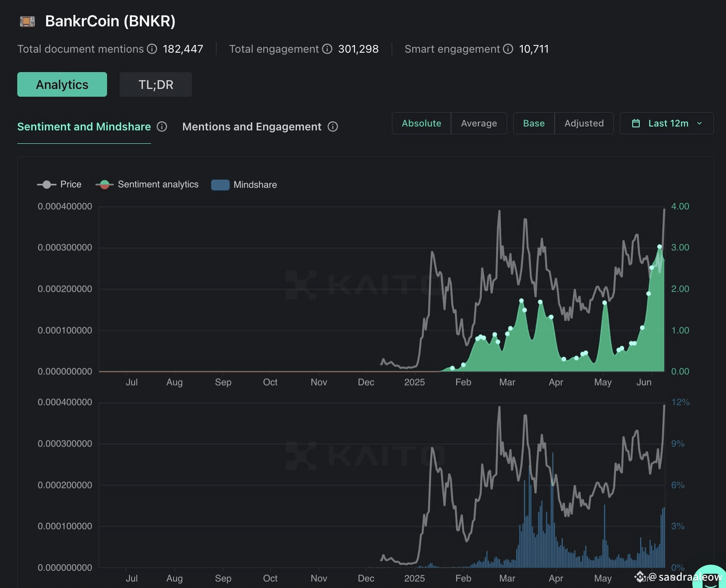Toggle the Price series in the legend

point(59,184)
